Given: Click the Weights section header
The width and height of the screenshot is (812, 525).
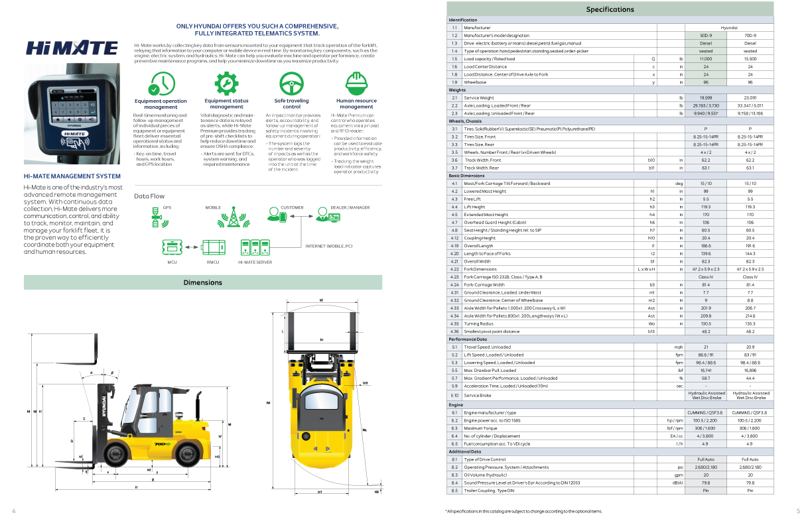Looking at the screenshot, I should pos(610,89).
